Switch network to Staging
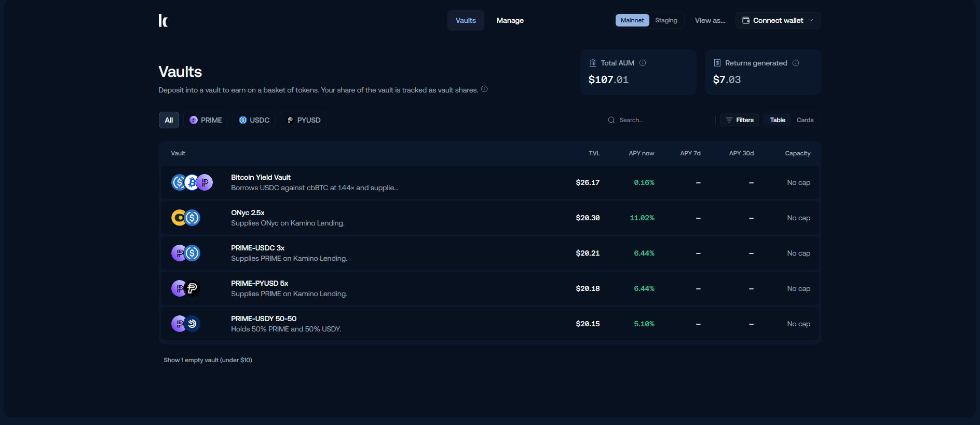The width and height of the screenshot is (980, 425). [x=666, y=20]
